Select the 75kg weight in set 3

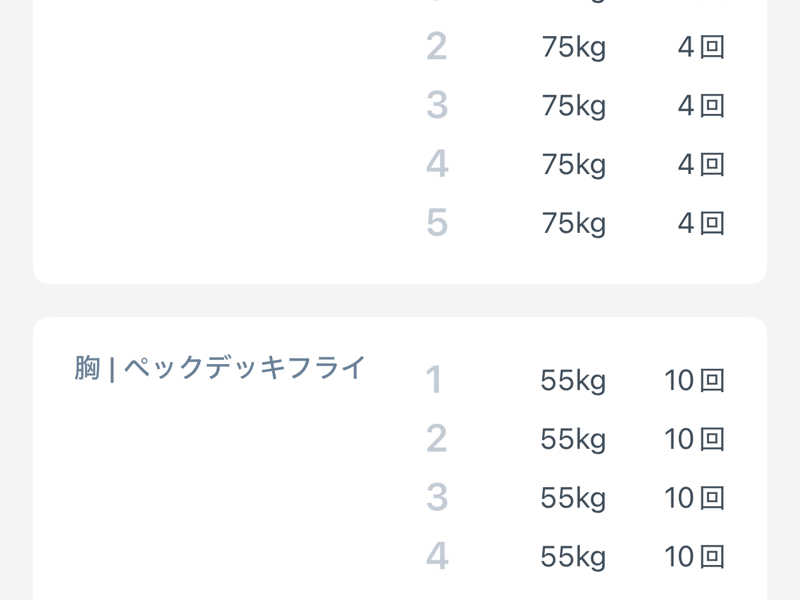(573, 106)
